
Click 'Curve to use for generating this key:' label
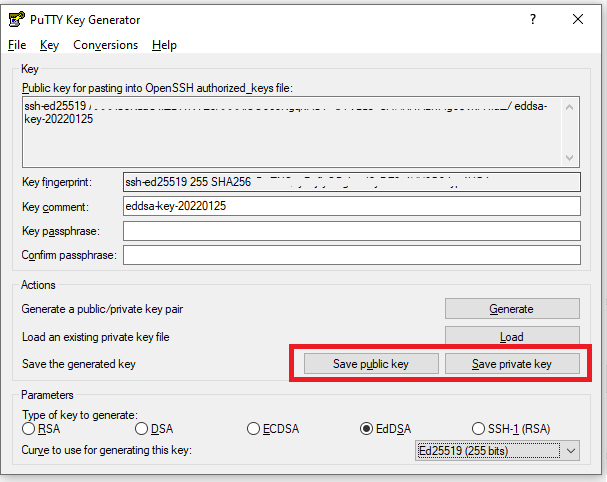(106, 450)
